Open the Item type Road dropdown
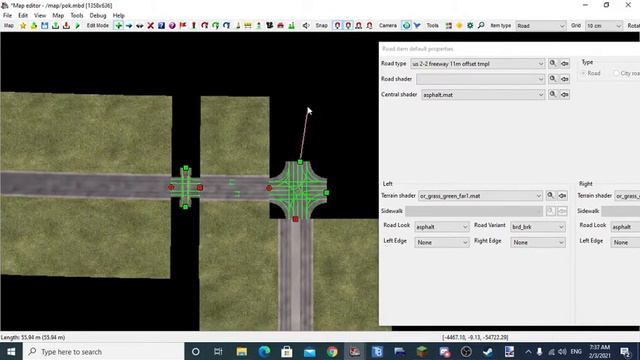640x360 pixels. coord(541,26)
